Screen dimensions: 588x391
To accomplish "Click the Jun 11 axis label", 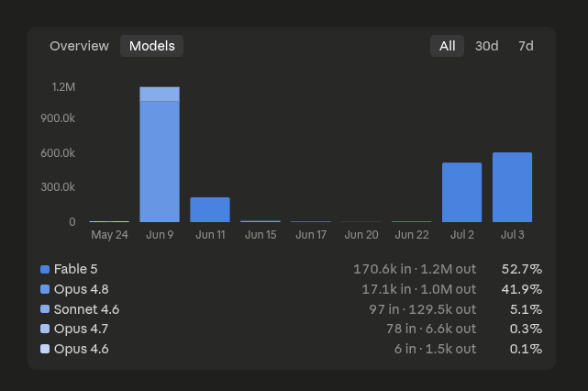I will 210,235.
